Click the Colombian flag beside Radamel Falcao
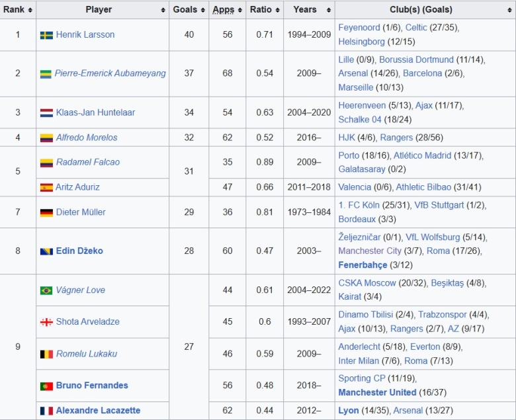The image size is (516, 420). (46, 163)
